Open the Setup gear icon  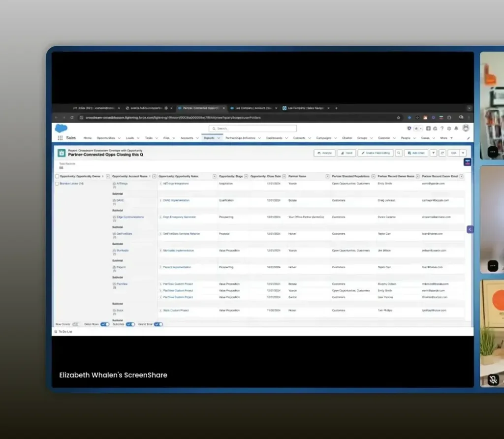[x=449, y=128]
